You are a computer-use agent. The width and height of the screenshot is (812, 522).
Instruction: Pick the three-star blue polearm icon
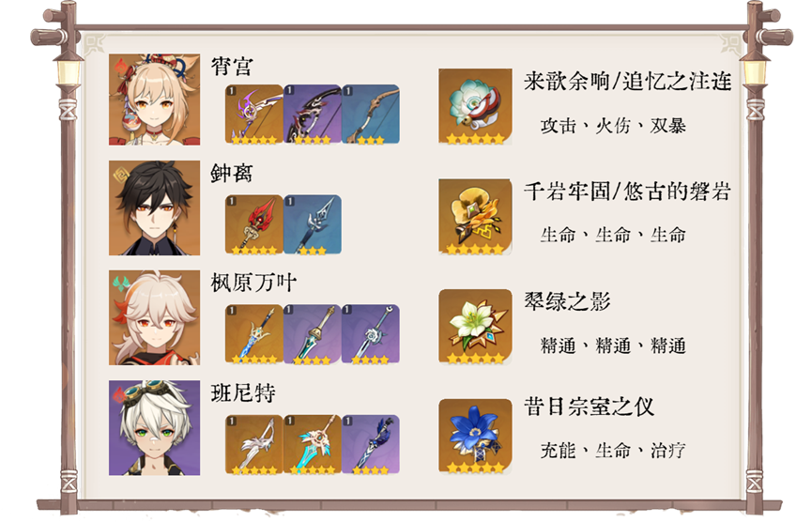coord(313,224)
